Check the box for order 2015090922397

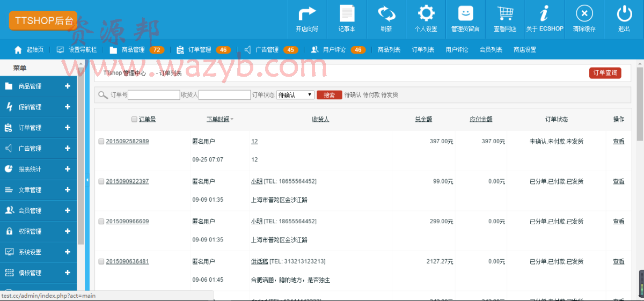pyautogui.click(x=101, y=181)
